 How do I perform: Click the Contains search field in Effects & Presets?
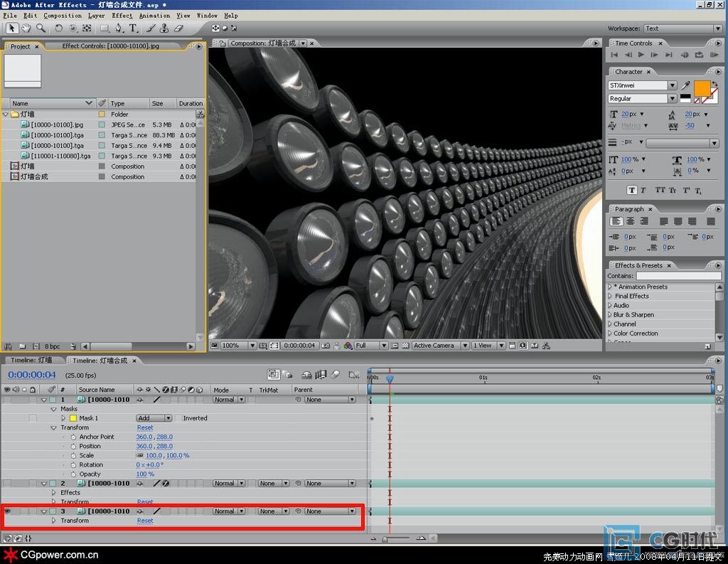[x=678, y=276]
